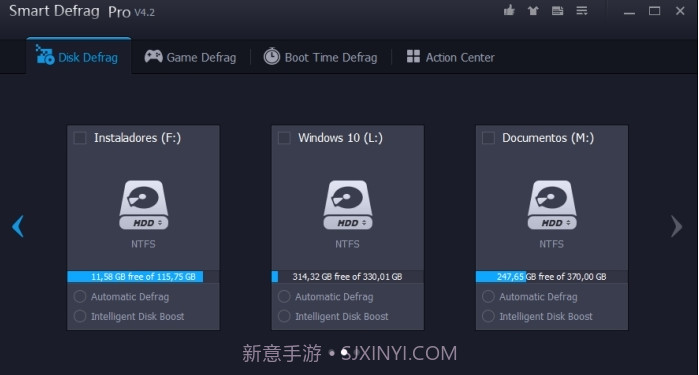This screenshot has height=375, width=699.
Task: Click the thumbs-up like icon
Action: click(509, 10)
